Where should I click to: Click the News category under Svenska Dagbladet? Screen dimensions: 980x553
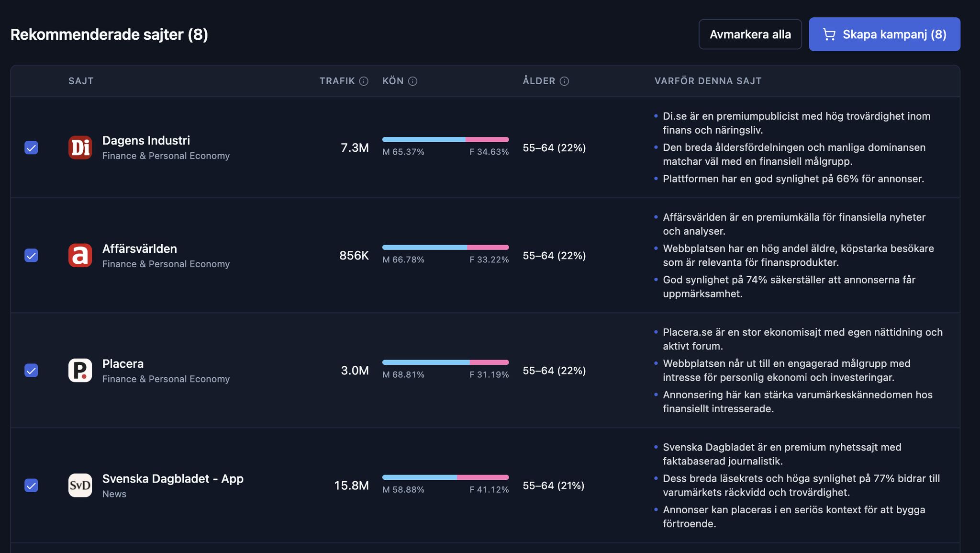(114, 494)
